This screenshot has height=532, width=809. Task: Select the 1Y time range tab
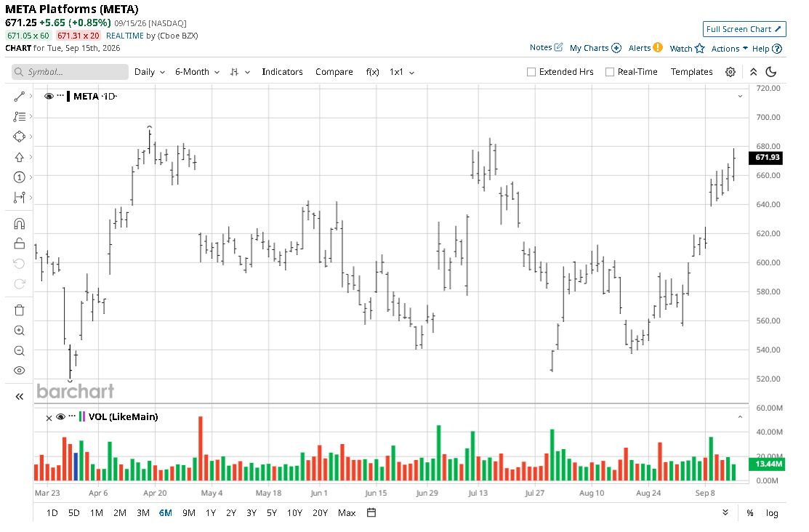(211, 513)
